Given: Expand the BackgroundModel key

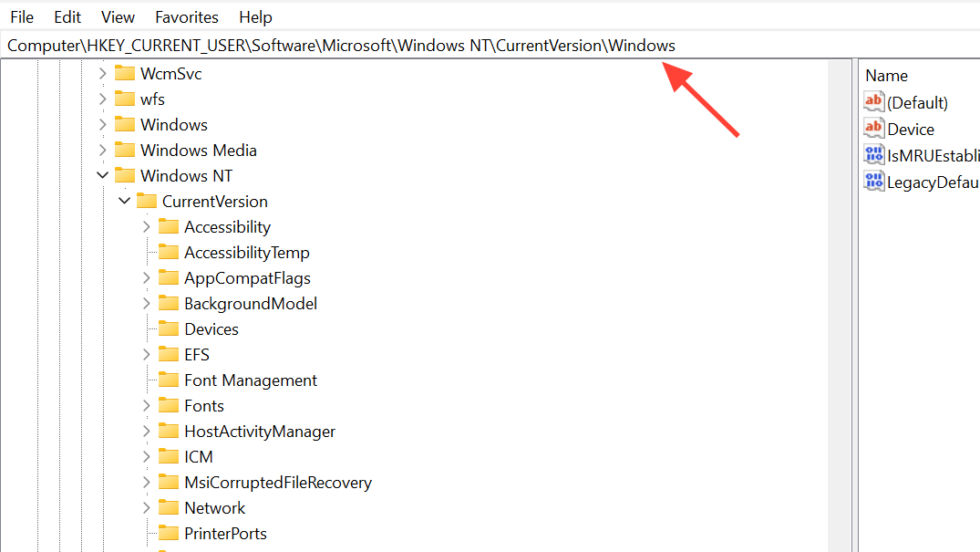Looking at the screenshot, I should click(x=146, y=304).
